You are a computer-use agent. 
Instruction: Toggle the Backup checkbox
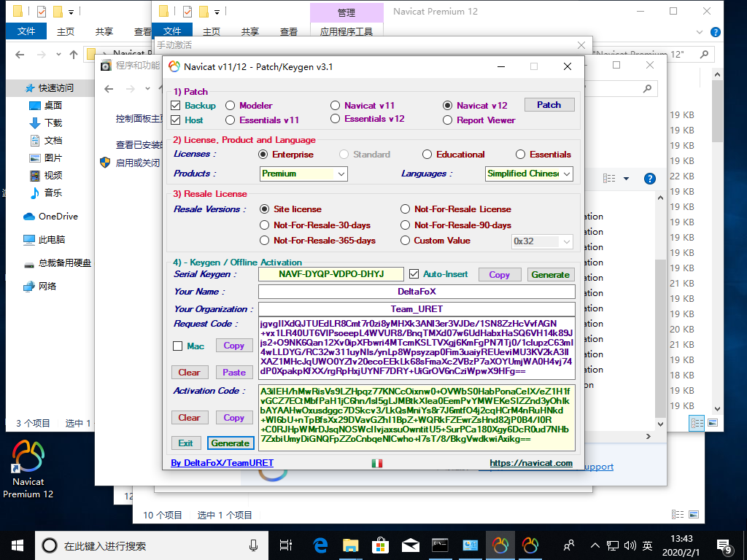coord(175,106)
